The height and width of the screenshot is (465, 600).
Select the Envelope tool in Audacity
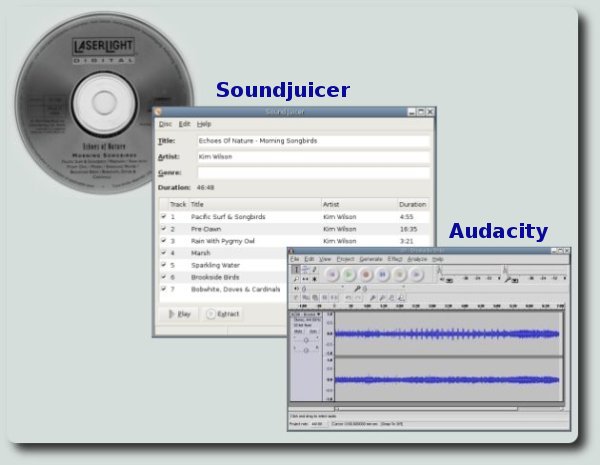pyautogui.click(x=305, y=269)
